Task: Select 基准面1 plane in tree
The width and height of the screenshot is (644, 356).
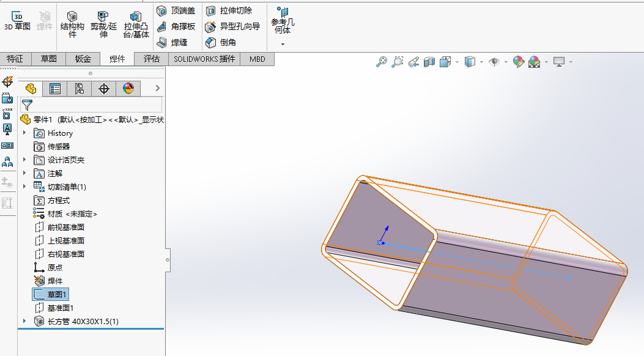Action: [54, 308]
